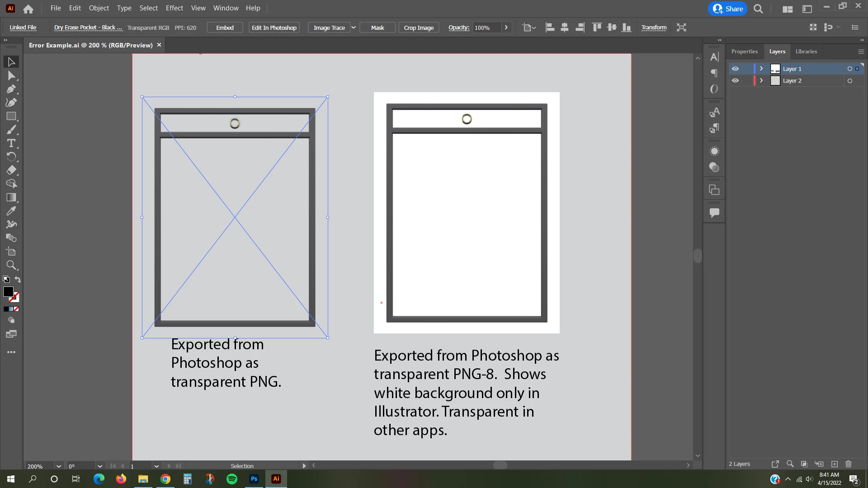Open the Effect menu
This screenshot has width=868, height=488.
pos(174,8)
